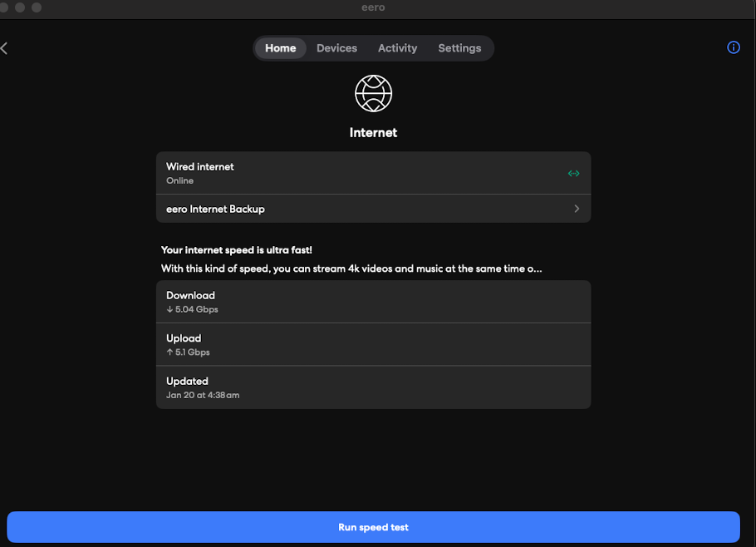Click the green wired connection icon
The image size is (756, 547).
[x=573, y=173]
